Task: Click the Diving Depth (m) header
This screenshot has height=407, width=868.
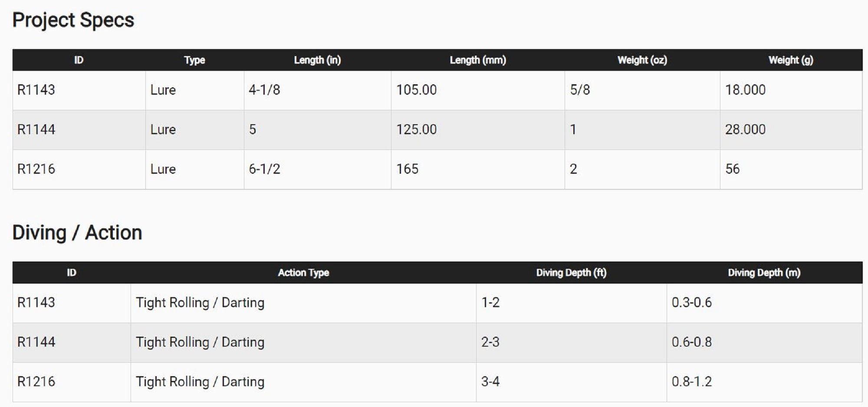Action: click(x=764, y=273)
